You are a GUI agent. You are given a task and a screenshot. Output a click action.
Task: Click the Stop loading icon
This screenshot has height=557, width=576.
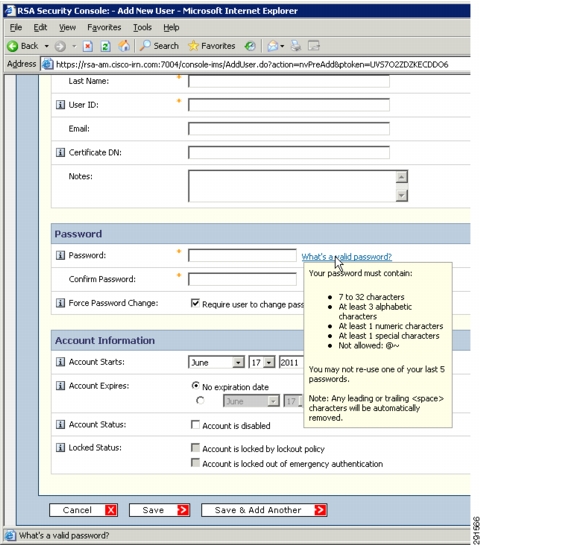(87, 46)
